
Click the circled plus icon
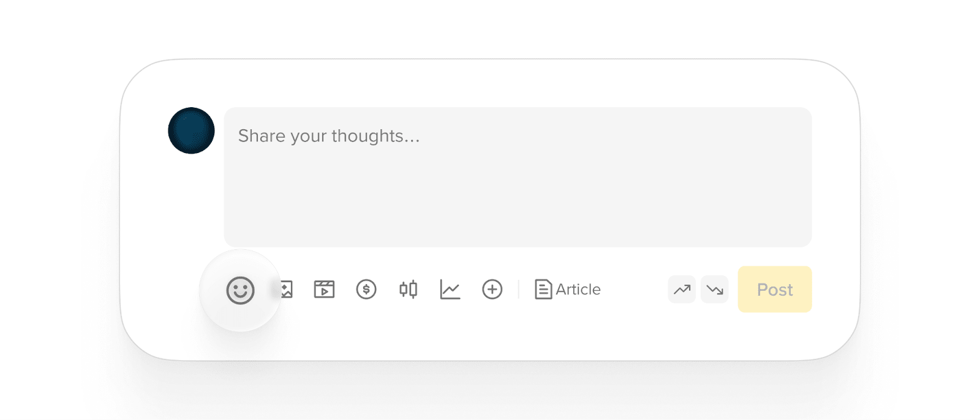(x=492, y=289)
